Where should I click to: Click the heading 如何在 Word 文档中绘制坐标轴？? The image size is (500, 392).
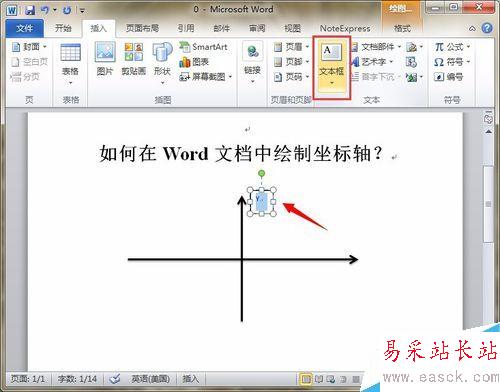click(241, 153)
